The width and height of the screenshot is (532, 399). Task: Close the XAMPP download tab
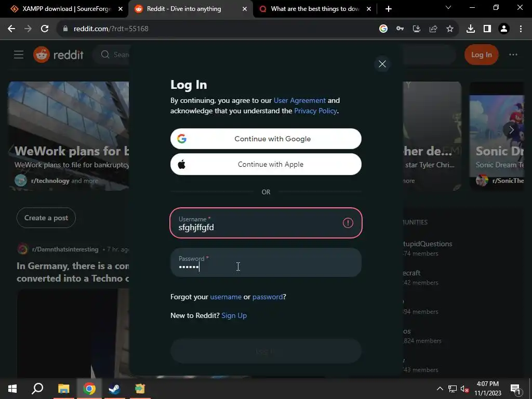point(121,9)
